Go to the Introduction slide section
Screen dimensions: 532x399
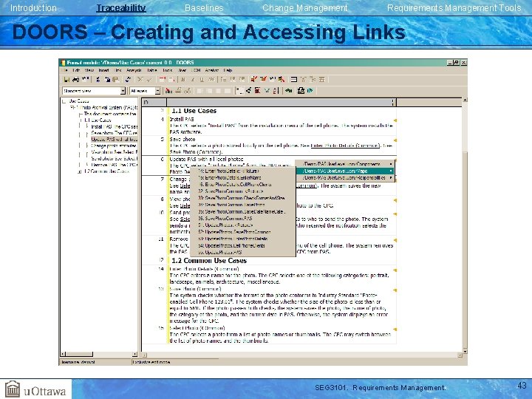coord(33,8)
